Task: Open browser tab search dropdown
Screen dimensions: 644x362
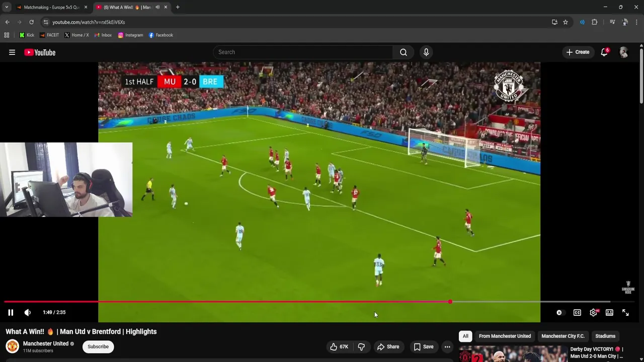Action: [7, 7]
